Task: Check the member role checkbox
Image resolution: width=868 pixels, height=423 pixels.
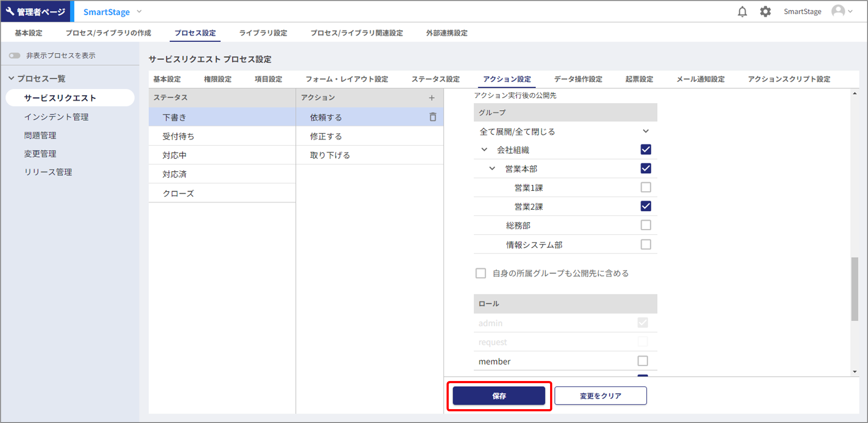Action: click(642, 361)
